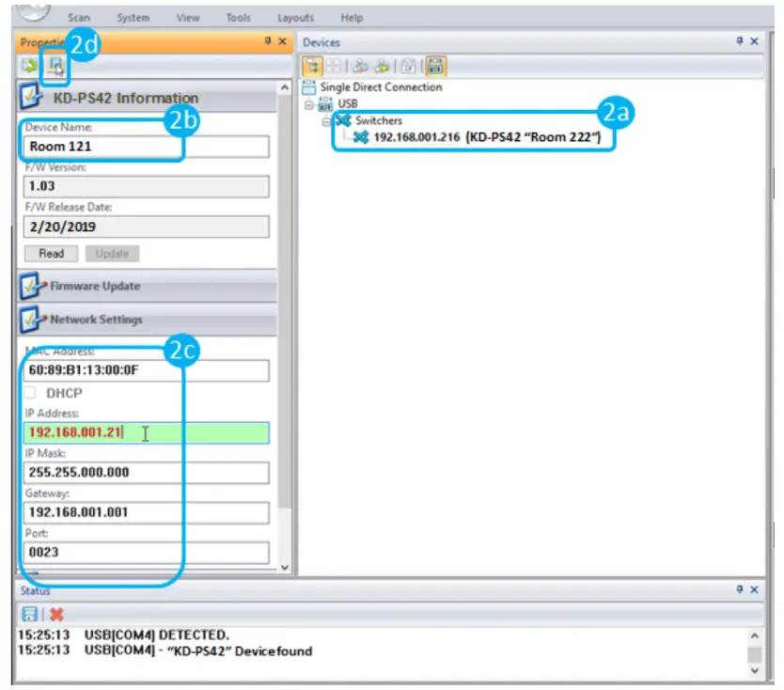Screen dimensions: 784x690
Task: Open the Tools menu
Action: [238, 18]
